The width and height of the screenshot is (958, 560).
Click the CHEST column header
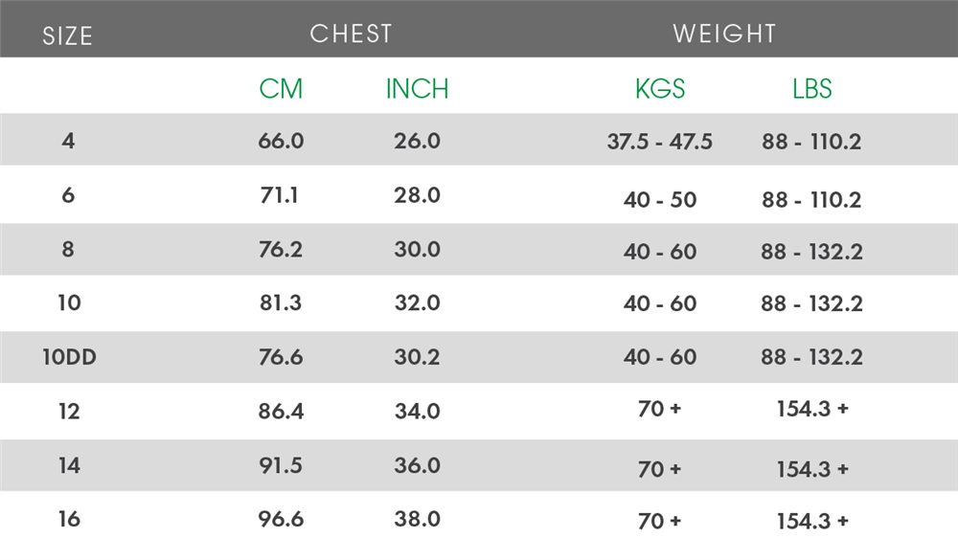point(351,34)
